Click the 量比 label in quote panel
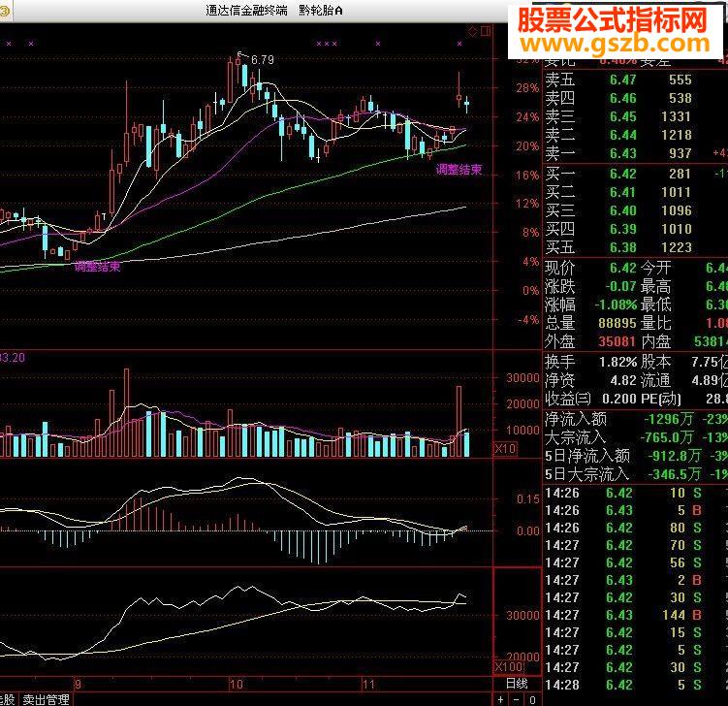 pyautogui.click(x=655, y=323)
